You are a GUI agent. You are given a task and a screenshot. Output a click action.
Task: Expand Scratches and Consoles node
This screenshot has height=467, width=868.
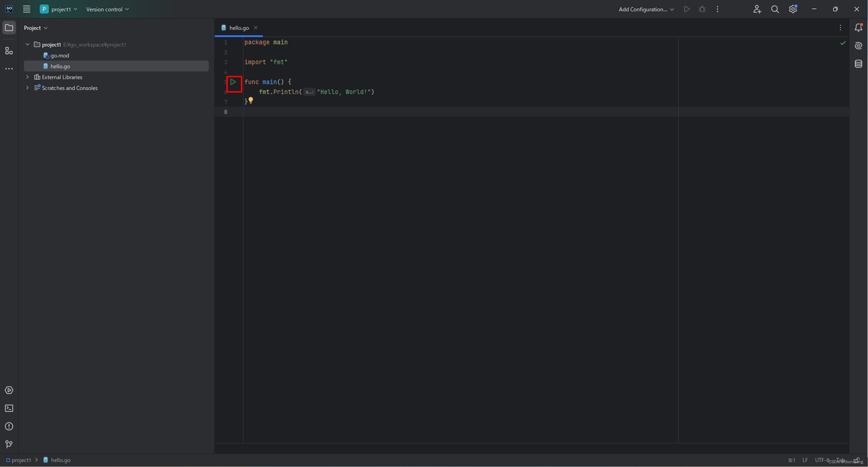(28, 88)
